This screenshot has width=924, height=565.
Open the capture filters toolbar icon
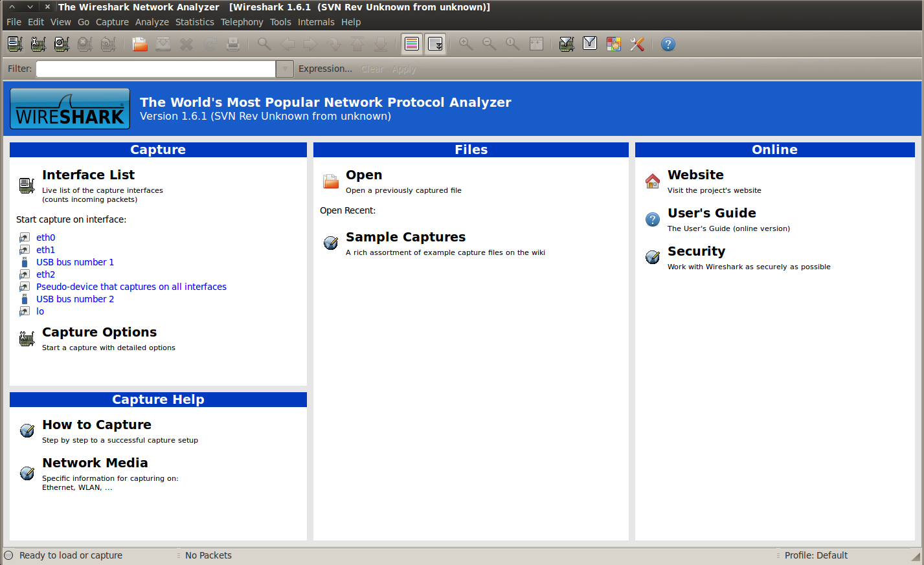coord(567,44)
